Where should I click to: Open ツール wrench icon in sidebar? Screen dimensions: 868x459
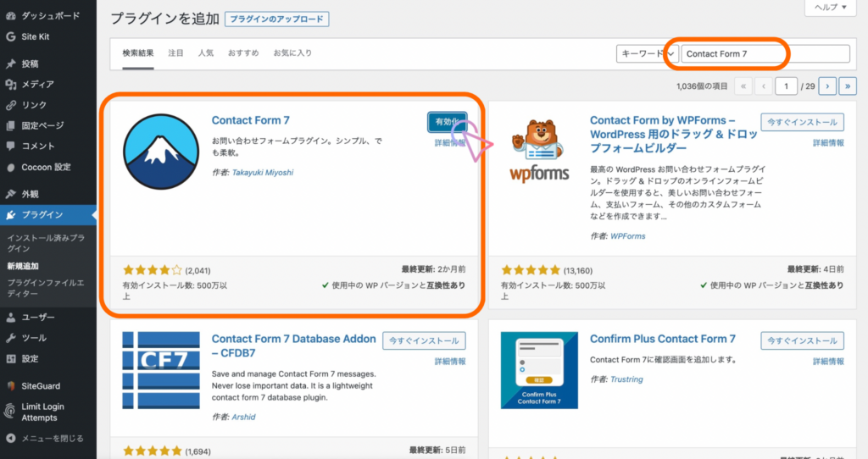(x=10, y=338)
